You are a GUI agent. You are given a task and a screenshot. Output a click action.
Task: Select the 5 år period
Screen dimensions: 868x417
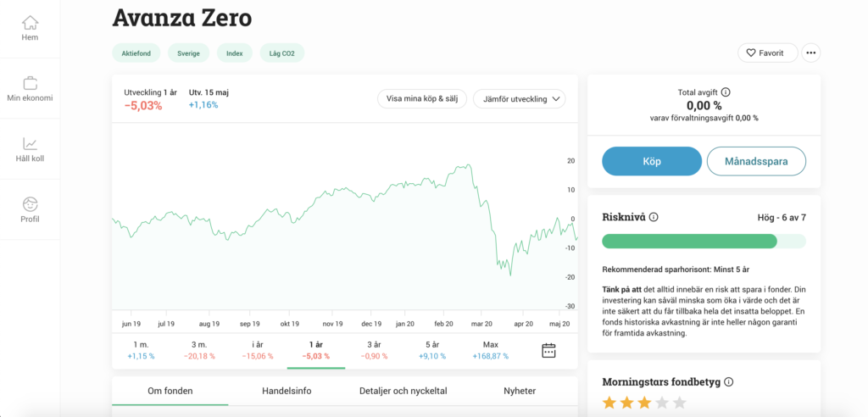click(431, 351)
